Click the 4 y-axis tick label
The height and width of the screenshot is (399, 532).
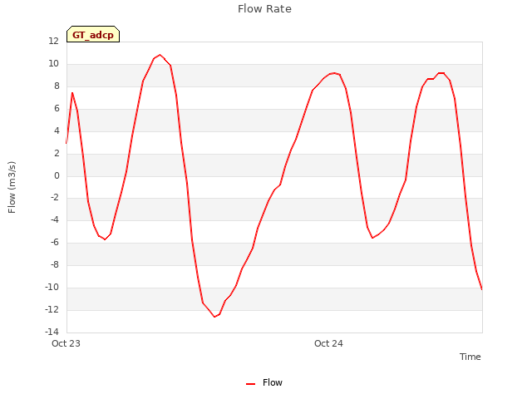coord(57,131)
